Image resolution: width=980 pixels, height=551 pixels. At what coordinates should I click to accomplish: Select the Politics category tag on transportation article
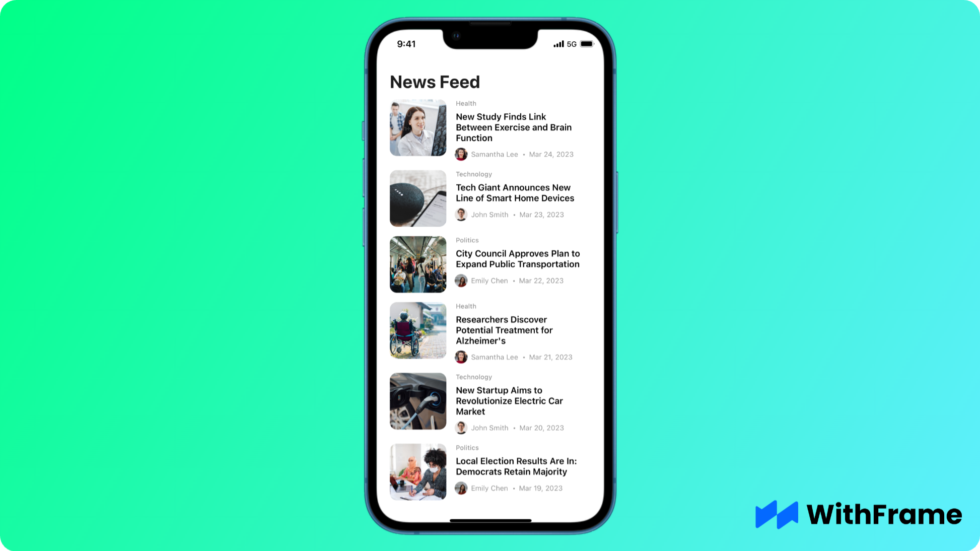tap(467, 240)
